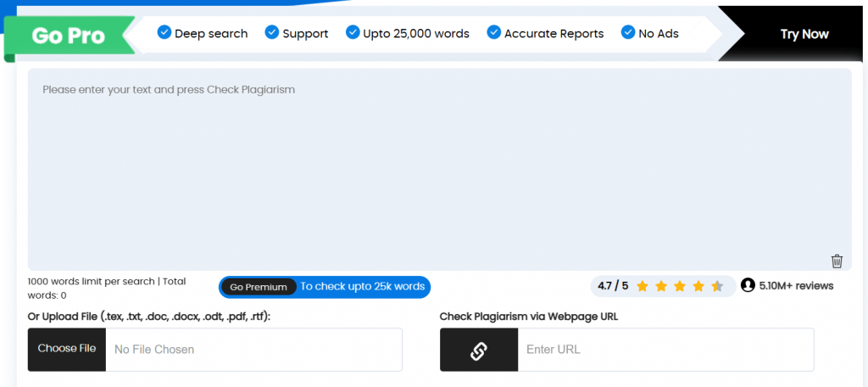868x387 pixels.
Task: Click the No Ads checkmark icon
Action: click(x=628, y=33)
